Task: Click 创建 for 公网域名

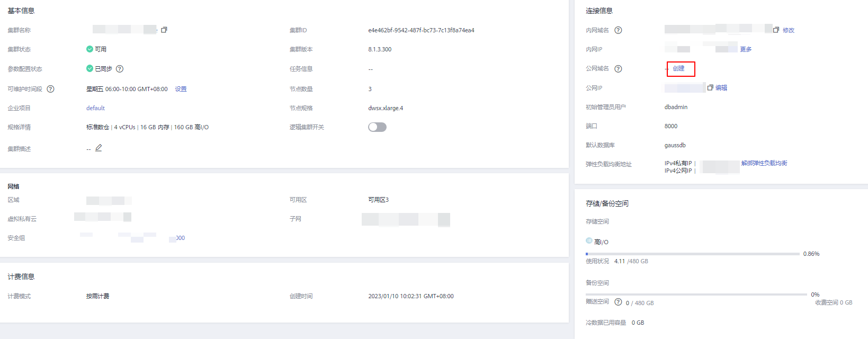Action: point(678,68)
